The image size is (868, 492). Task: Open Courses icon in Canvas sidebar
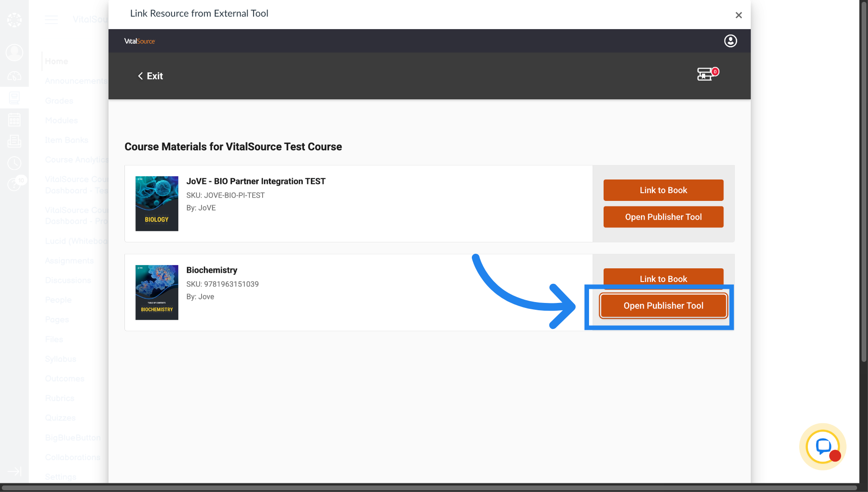coord(14,97)
